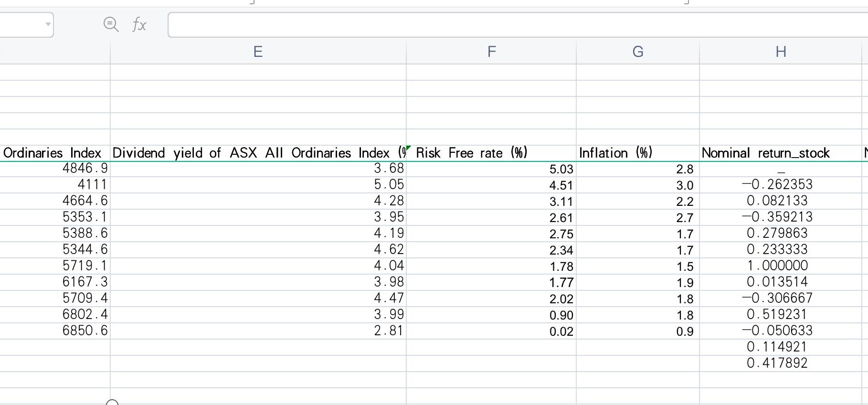This screenshot has height=405, width=868.
Task: Click the fx insert function icon
Action: pos(139,24)
